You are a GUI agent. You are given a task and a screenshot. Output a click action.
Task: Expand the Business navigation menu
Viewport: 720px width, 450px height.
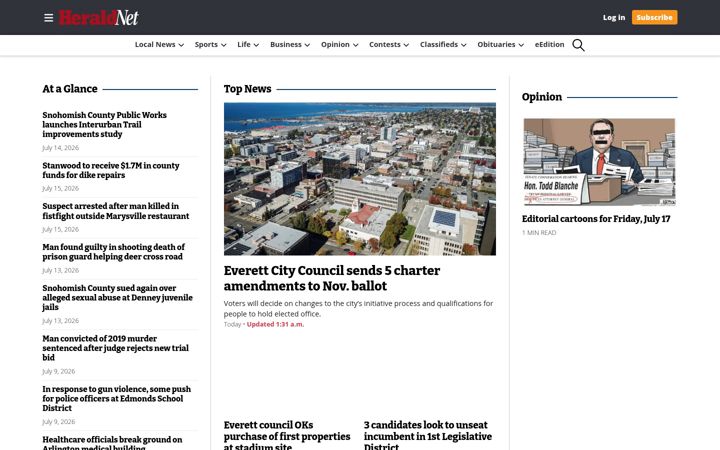tap(290, 45)
